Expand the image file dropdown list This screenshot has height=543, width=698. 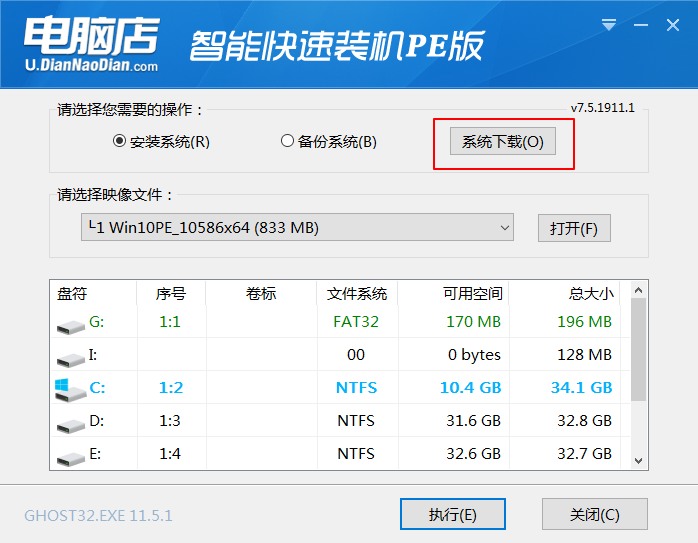504,227
